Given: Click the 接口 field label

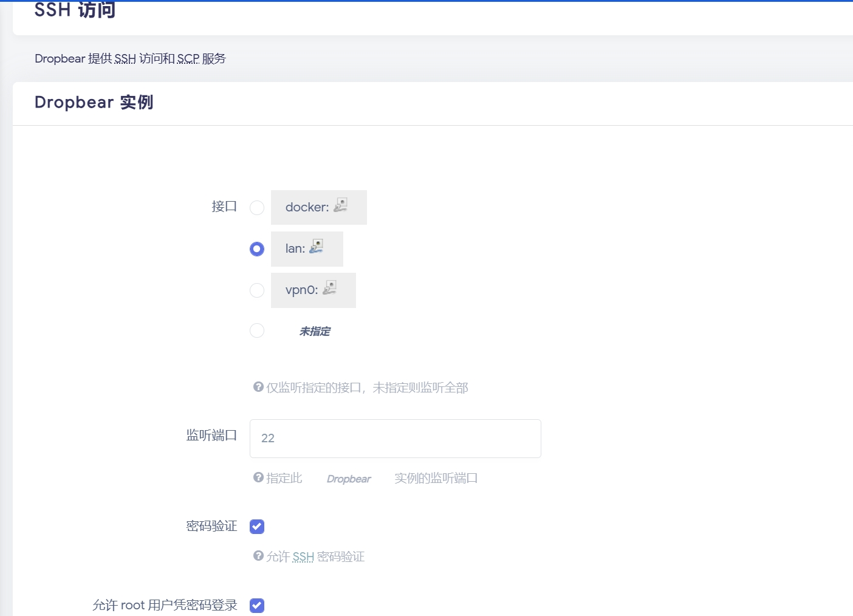Looking at the screenshot, I should pos(224,207).
